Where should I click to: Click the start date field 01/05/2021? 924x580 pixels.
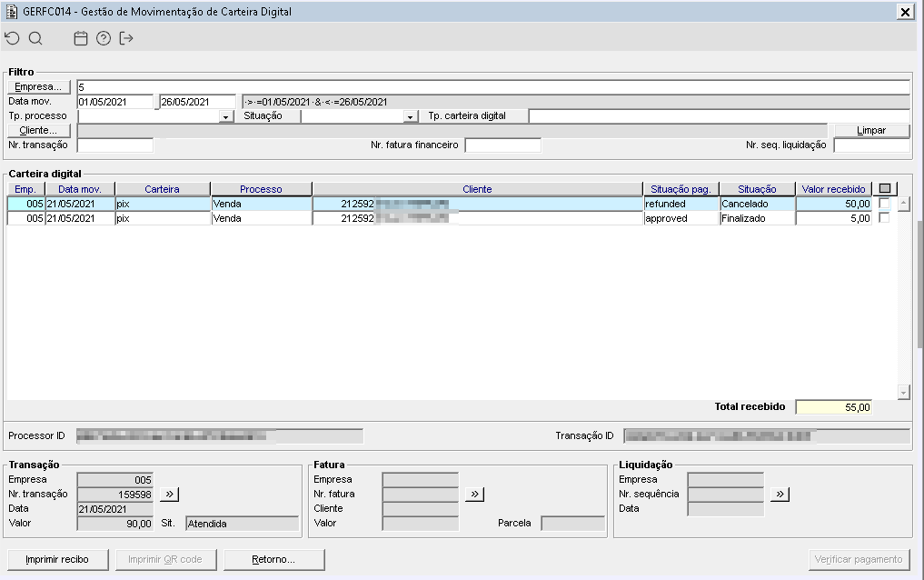114,102
